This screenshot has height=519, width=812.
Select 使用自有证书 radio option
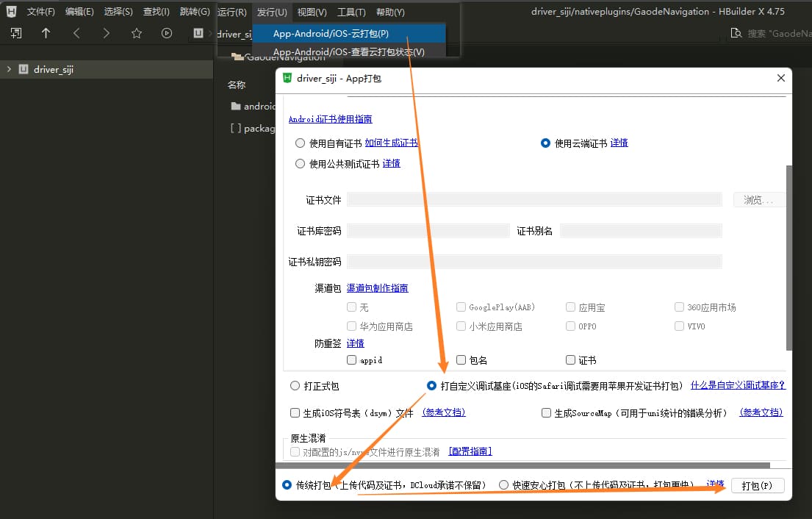(x=300, y=143)
